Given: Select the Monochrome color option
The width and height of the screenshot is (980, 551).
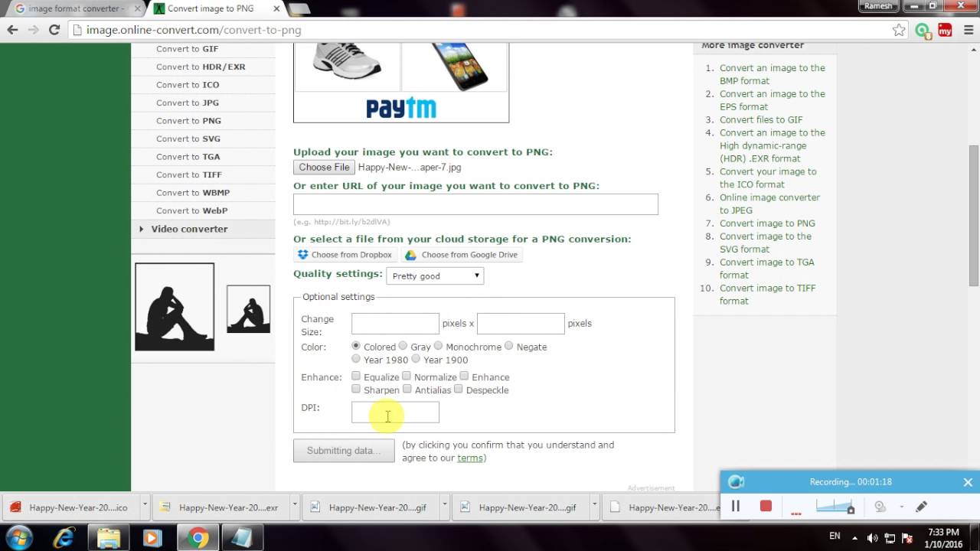Looking at the screenshot, I should 438,346.
